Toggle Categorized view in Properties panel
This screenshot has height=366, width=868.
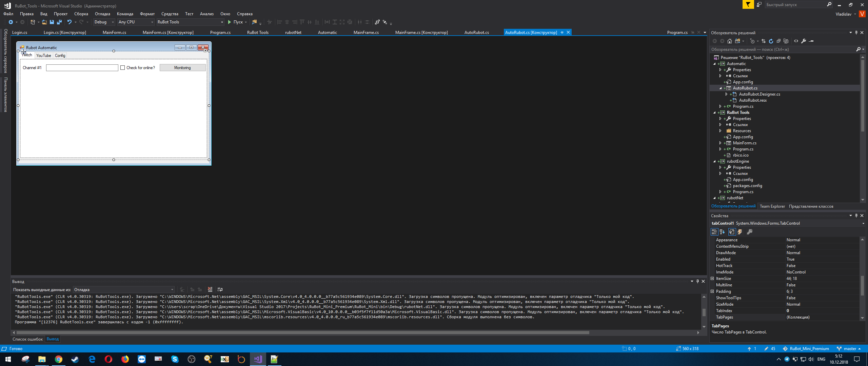[x=714, y=232]
